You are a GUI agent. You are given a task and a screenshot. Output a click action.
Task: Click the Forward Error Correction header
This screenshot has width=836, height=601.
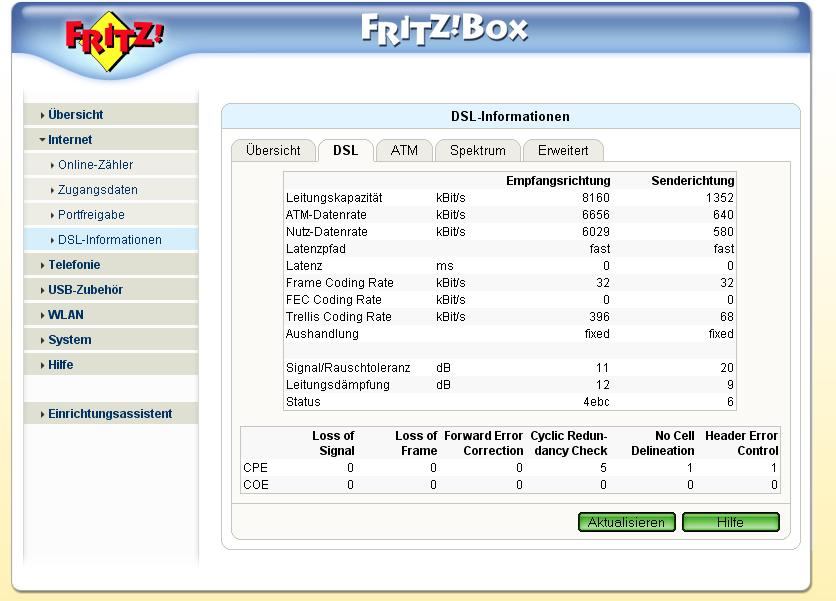[484, 443]
